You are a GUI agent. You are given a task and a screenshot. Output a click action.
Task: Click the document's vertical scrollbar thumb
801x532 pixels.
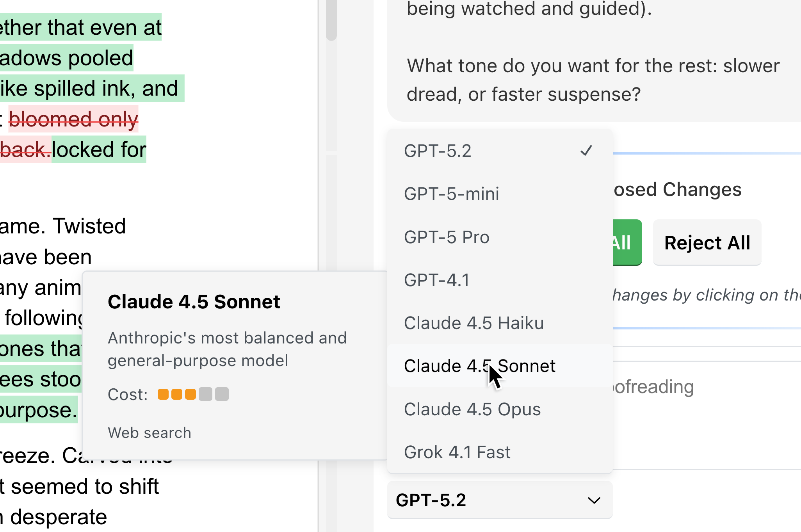[x=331, y=20]
